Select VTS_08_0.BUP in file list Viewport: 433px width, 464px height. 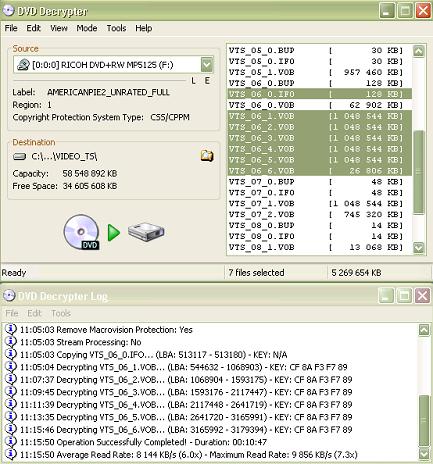pyautogui.click(x=319, y=225)
